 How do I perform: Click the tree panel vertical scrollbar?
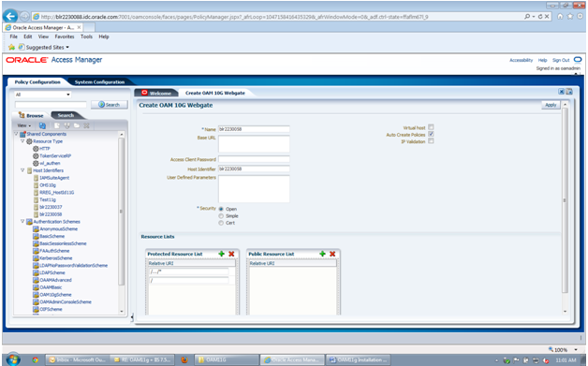pos(121,212)
